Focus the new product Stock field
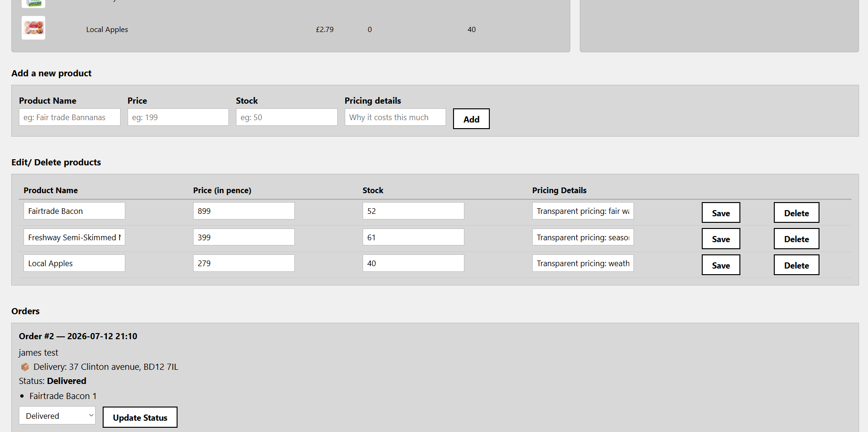The height and width of the screenshot is (432, 868). [287, 117]
